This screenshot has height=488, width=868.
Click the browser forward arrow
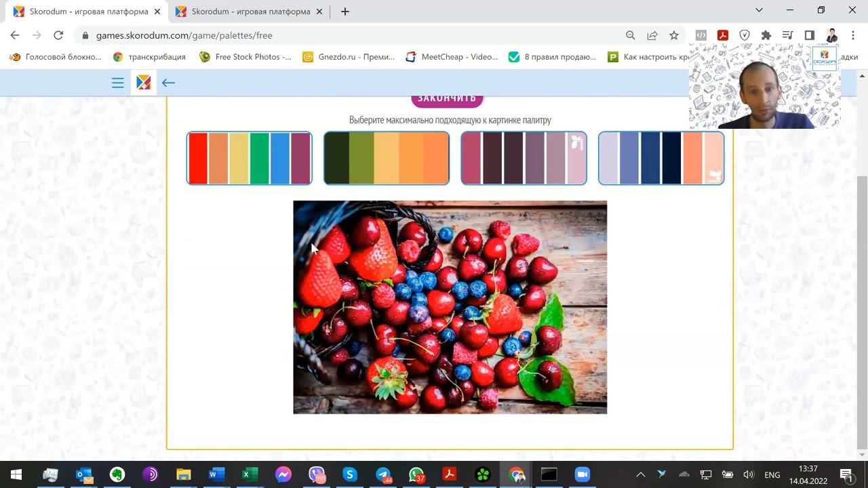pyautogui.click(x=37, y=35)
